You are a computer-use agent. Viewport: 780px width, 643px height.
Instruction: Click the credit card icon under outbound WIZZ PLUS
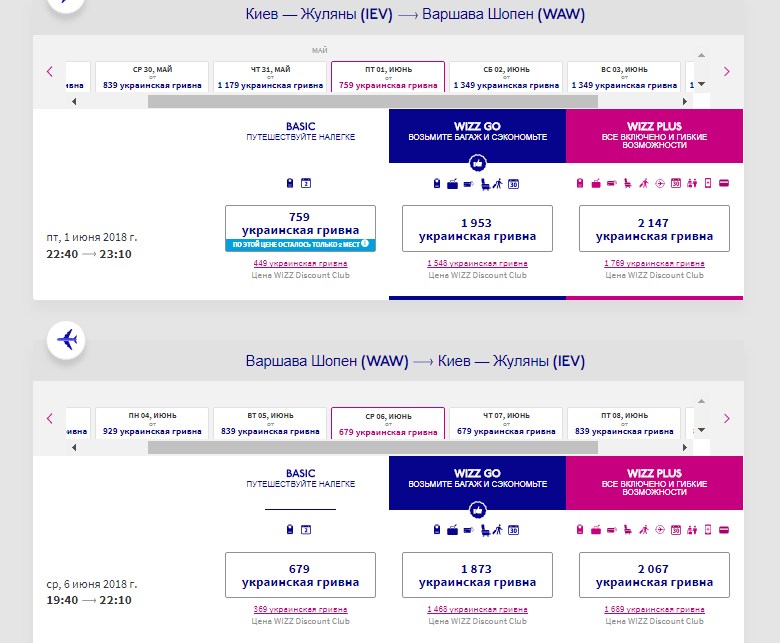(723, 183)
